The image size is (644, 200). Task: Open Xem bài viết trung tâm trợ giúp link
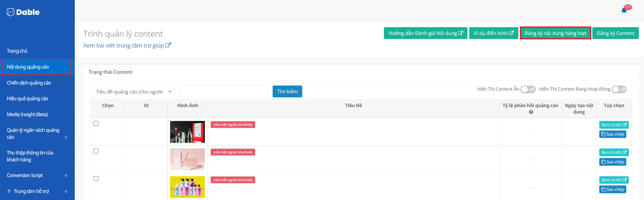tap(127, 45)
